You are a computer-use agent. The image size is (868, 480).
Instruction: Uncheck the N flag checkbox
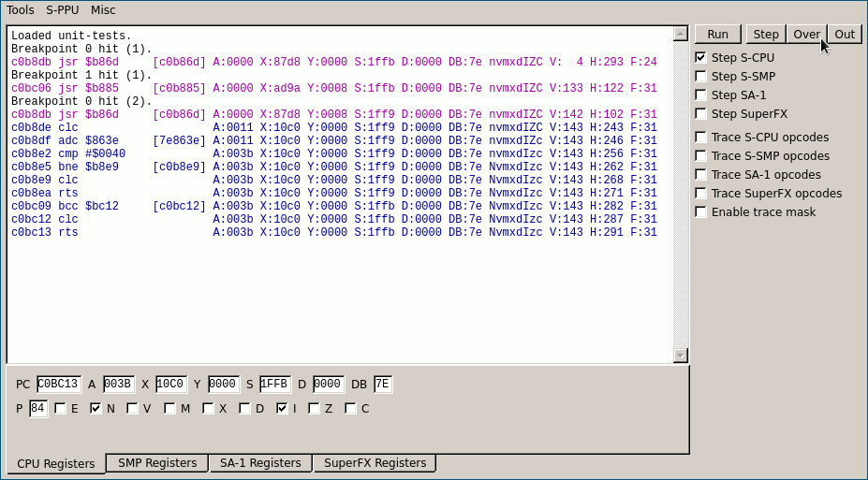96,409
